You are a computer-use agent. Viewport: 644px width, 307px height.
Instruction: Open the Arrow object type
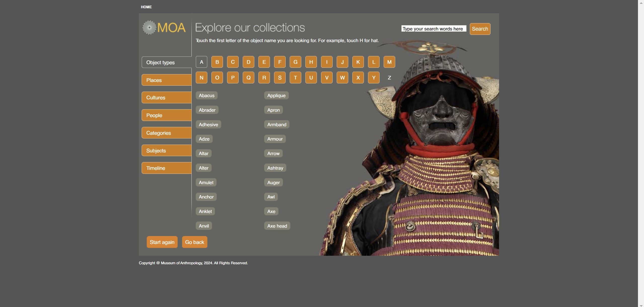click(273, 153)
